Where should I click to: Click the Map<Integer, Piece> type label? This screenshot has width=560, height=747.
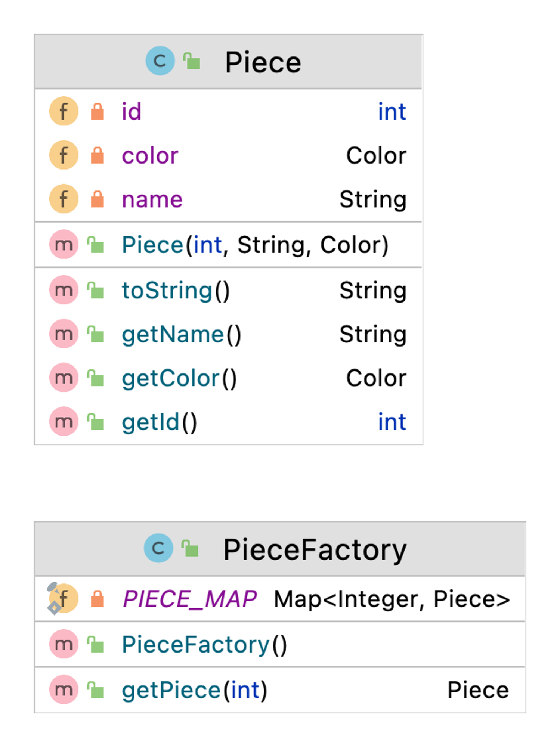392,599
